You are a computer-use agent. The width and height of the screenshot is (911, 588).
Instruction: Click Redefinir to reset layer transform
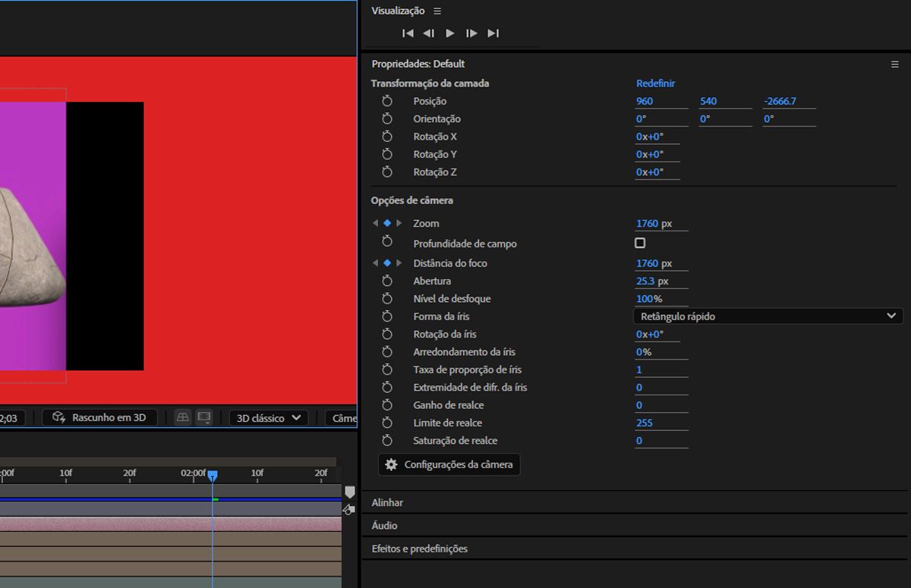point(655,83)
